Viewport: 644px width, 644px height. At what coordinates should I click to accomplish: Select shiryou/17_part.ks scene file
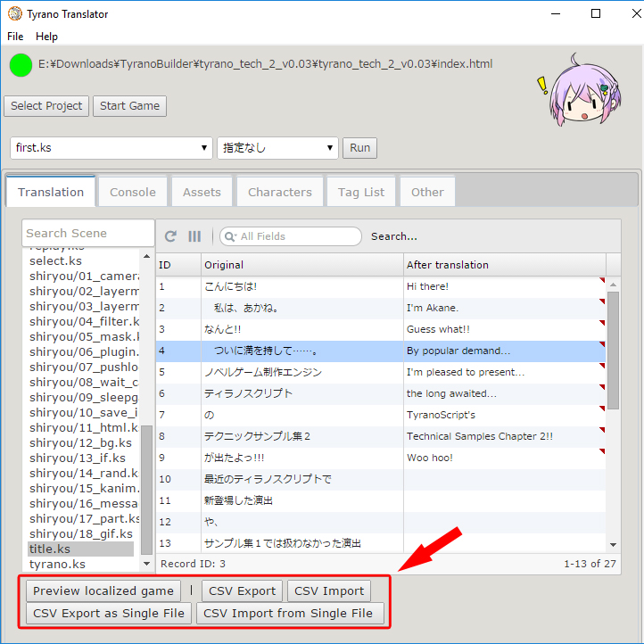tap(84, 518)
